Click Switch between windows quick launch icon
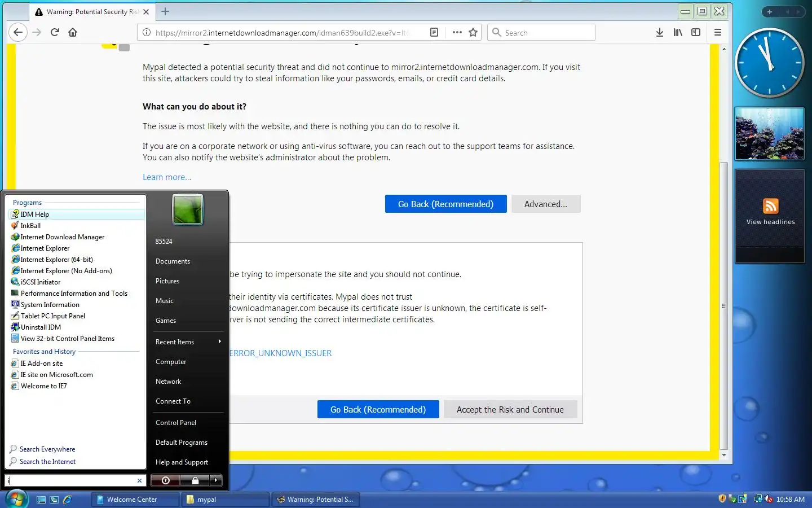This screenshot has width=812, height=508. click(54, 500)
